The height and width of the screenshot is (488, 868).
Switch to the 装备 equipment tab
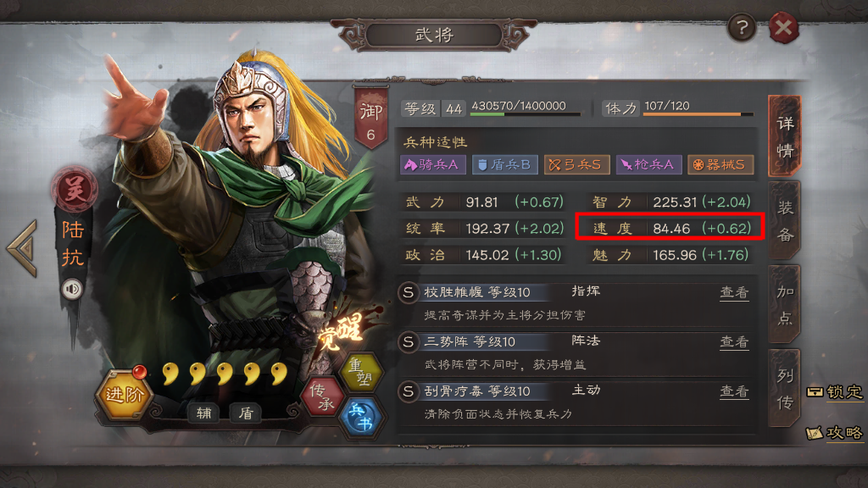coord(784,221)
